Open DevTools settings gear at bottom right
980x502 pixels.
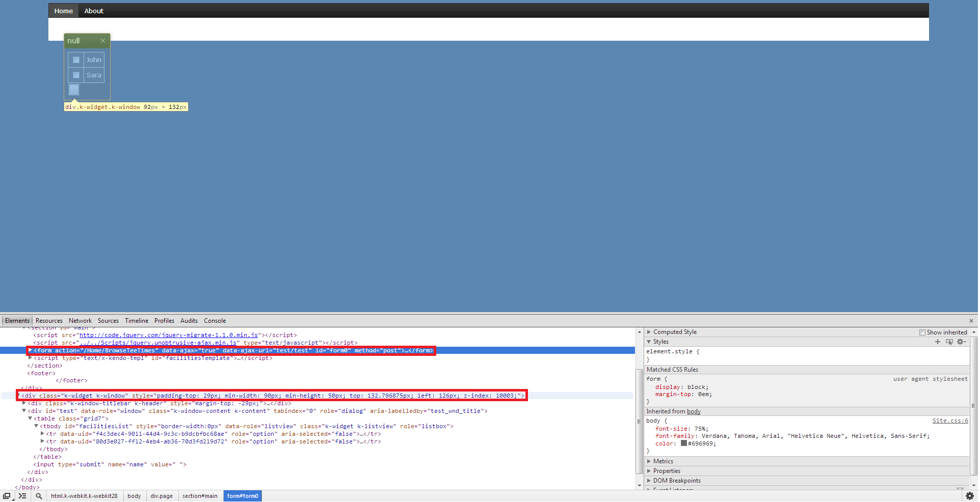pos(970,496)
